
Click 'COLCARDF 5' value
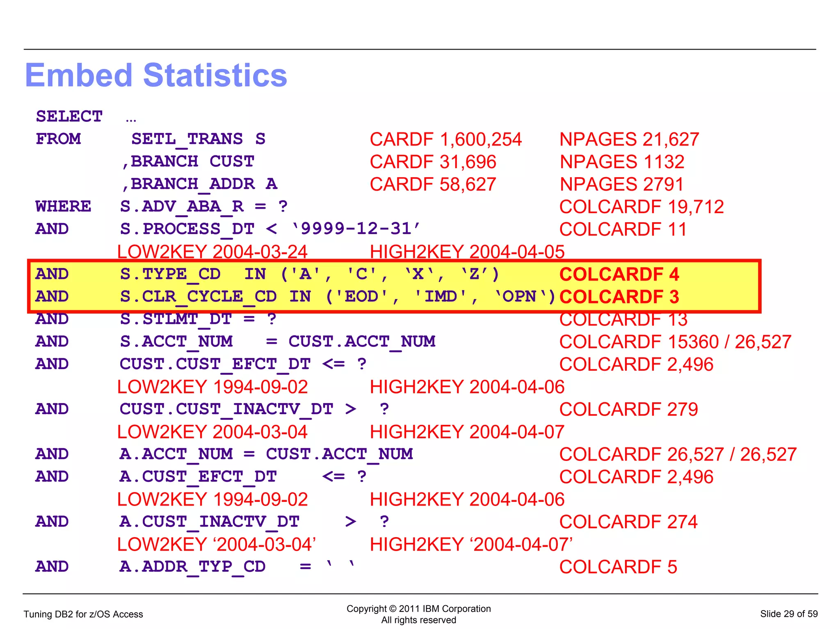(x=619, y=567)
